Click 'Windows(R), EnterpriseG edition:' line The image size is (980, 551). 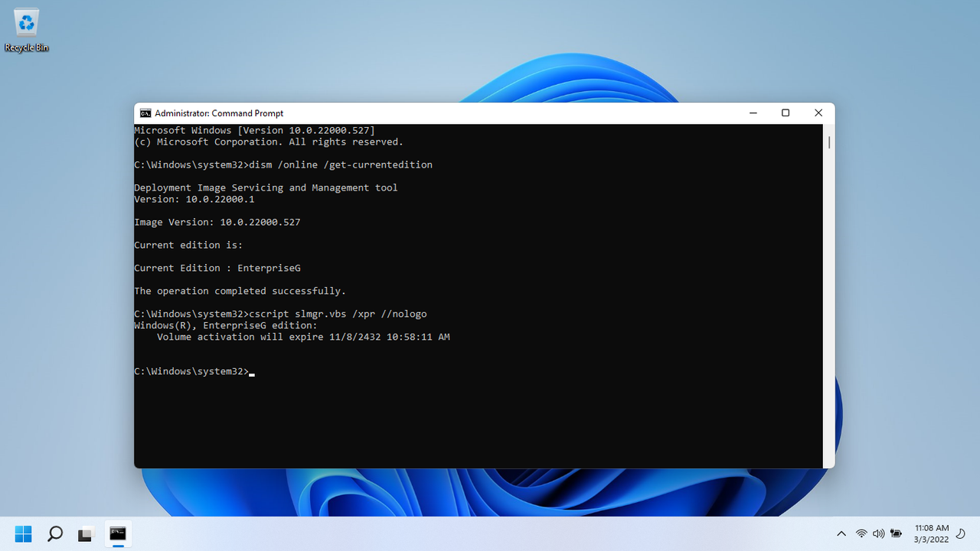tap(225, 326)
